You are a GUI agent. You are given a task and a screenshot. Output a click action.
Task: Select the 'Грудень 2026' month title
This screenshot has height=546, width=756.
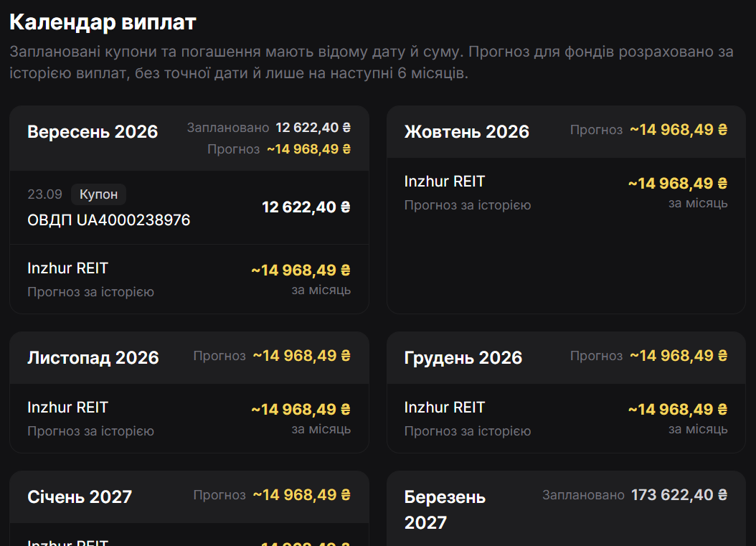pyautogui.click(x=463, y=357)
